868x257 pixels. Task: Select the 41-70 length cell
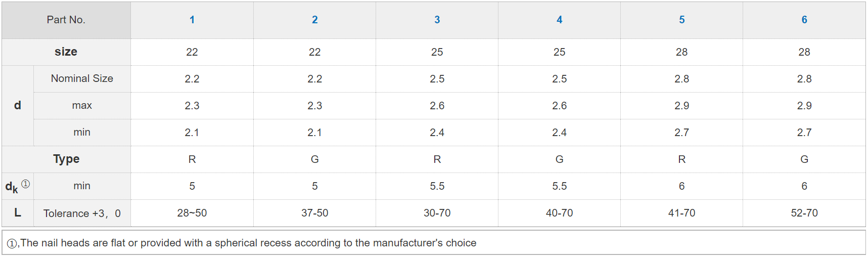(x=681, y=213)
